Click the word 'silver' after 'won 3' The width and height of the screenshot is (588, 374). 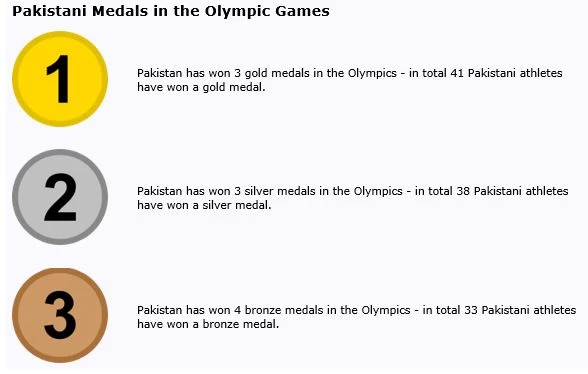pyautogui.click(x=259, y=191)
